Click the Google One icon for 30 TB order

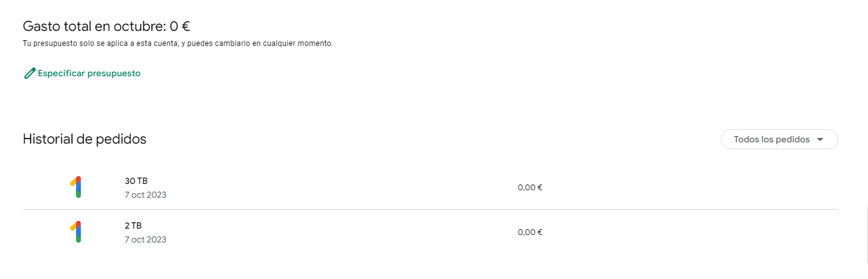pyautogui.click(x=76, y=188)
